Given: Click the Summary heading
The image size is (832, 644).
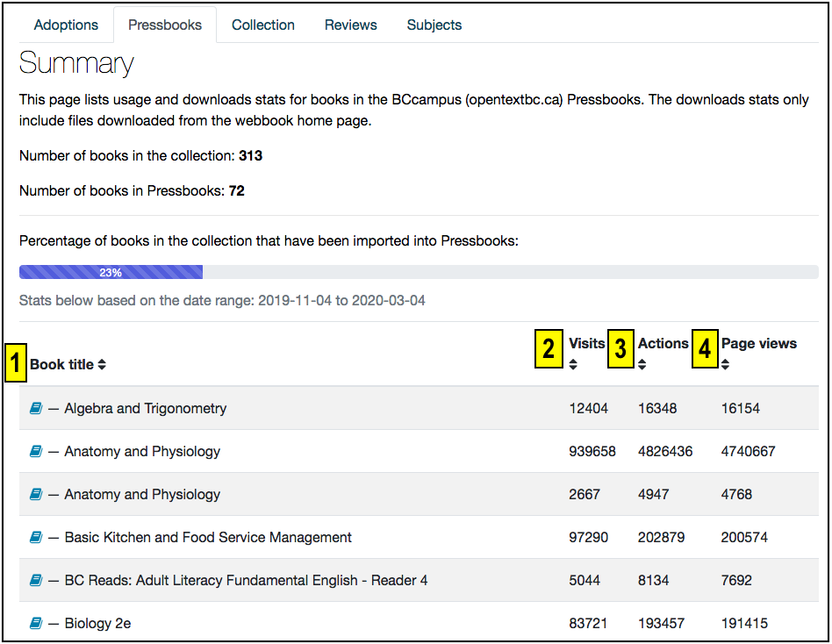Looking at the screenshot, I should (76, 63).
